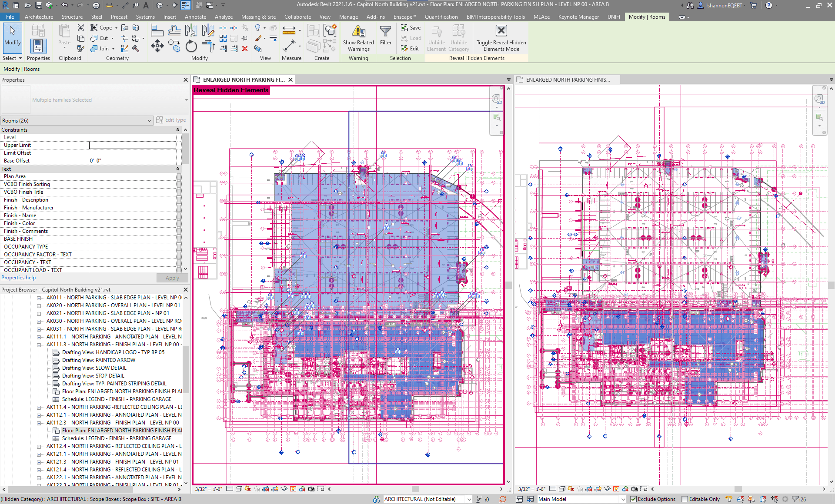Click the Apply button in the Properties palette

(172, 278)
